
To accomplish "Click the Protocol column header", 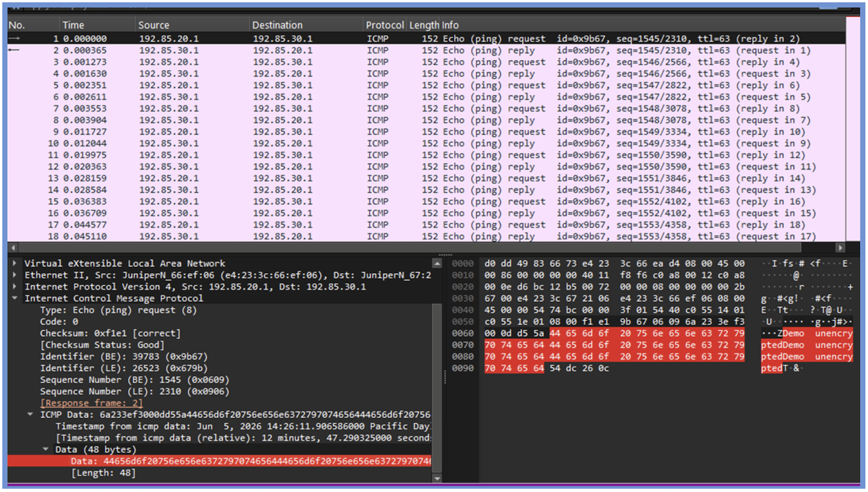I will [385, 25].
